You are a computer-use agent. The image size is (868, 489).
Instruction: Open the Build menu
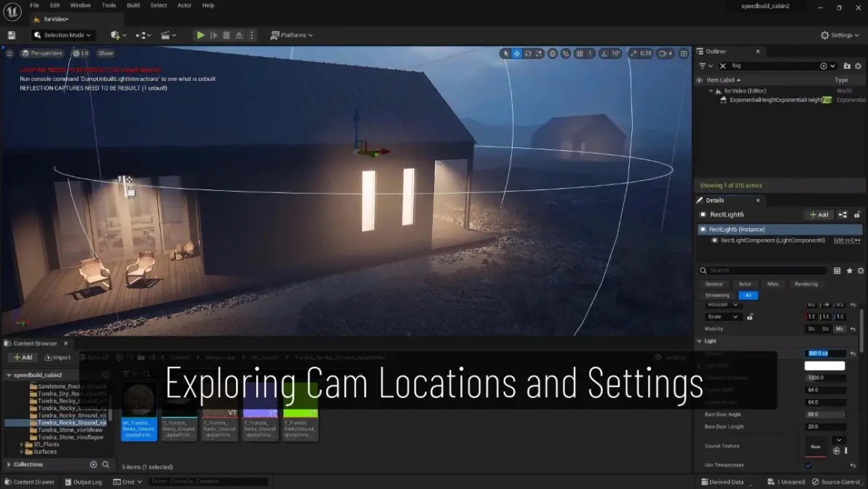click(133, 5)
